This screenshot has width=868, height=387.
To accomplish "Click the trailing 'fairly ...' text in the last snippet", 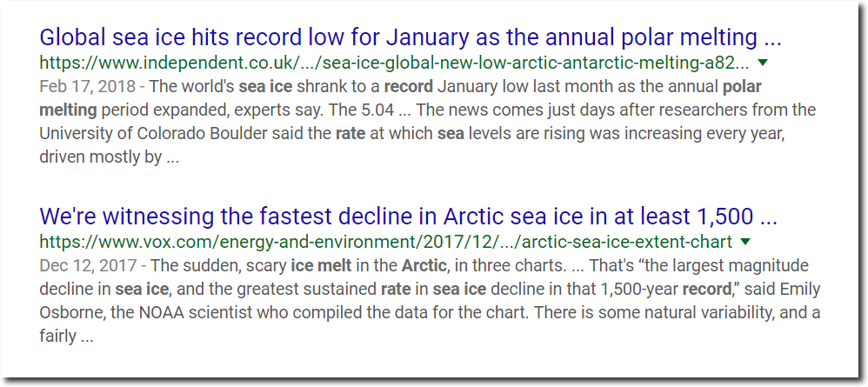I will point(66,336).
